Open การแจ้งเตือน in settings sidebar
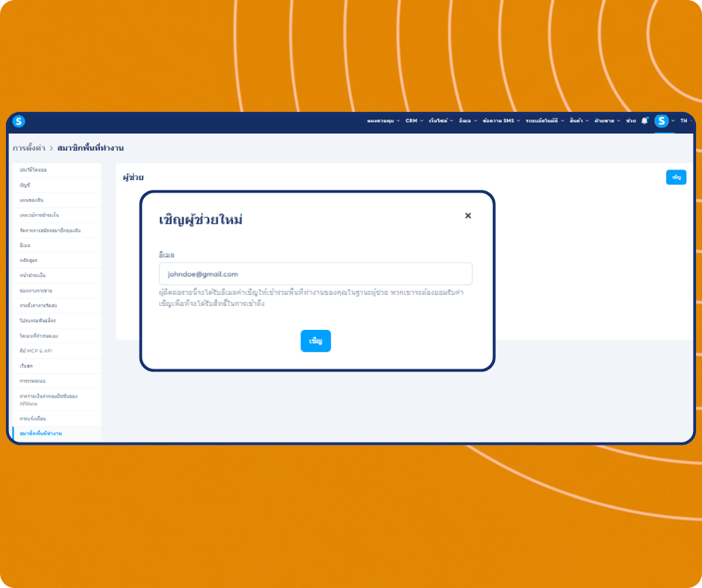The height and width of the screenshot is (588, 702). [56, 419]
